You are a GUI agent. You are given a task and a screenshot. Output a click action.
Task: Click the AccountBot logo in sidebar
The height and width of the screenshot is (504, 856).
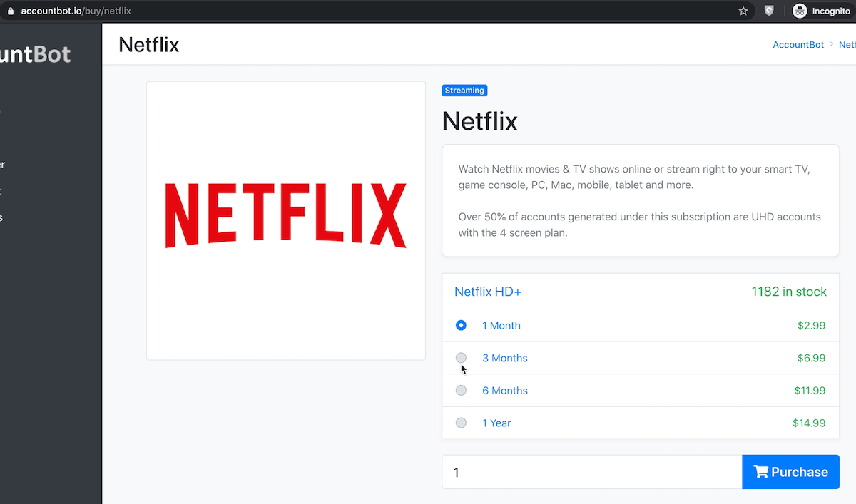point(36,54)
